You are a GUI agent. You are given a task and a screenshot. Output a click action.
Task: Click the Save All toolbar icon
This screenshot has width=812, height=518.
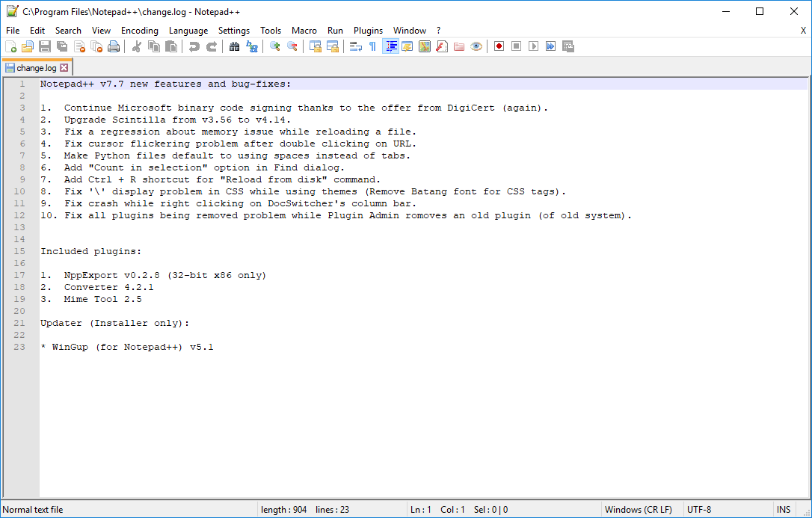(x=62, y=46)
